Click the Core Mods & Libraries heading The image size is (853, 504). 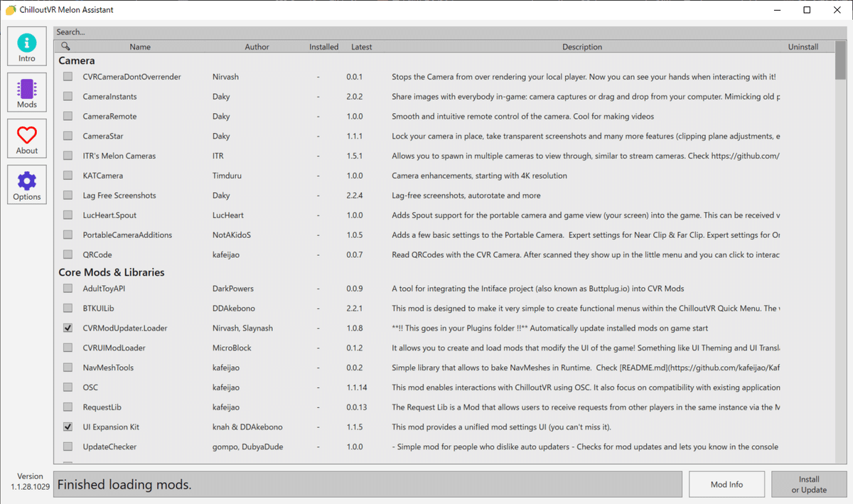coord(112,272)
